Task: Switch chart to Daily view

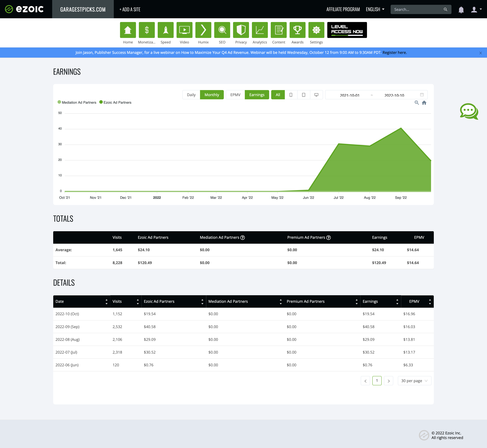Action: [x=191, y=95]
